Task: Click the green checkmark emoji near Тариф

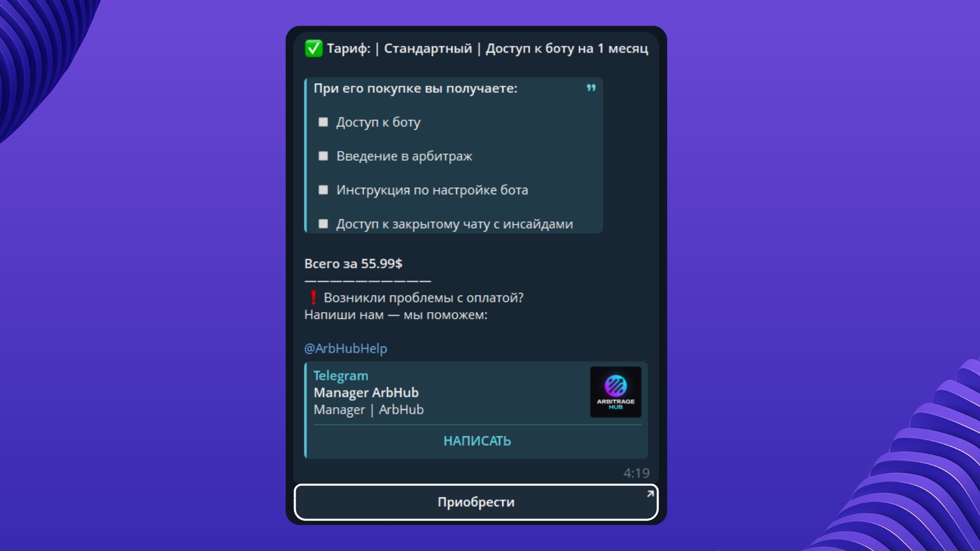Action: [x=313, y=48]
